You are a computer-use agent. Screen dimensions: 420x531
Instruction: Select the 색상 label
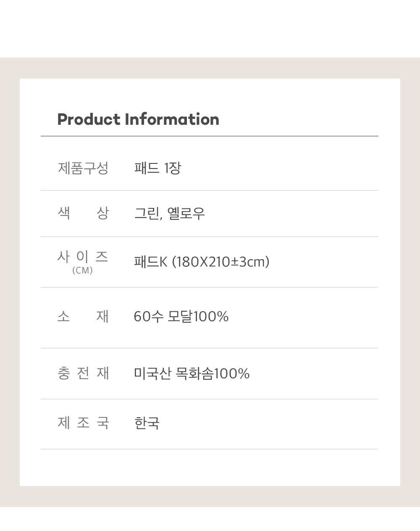[83, 213]
